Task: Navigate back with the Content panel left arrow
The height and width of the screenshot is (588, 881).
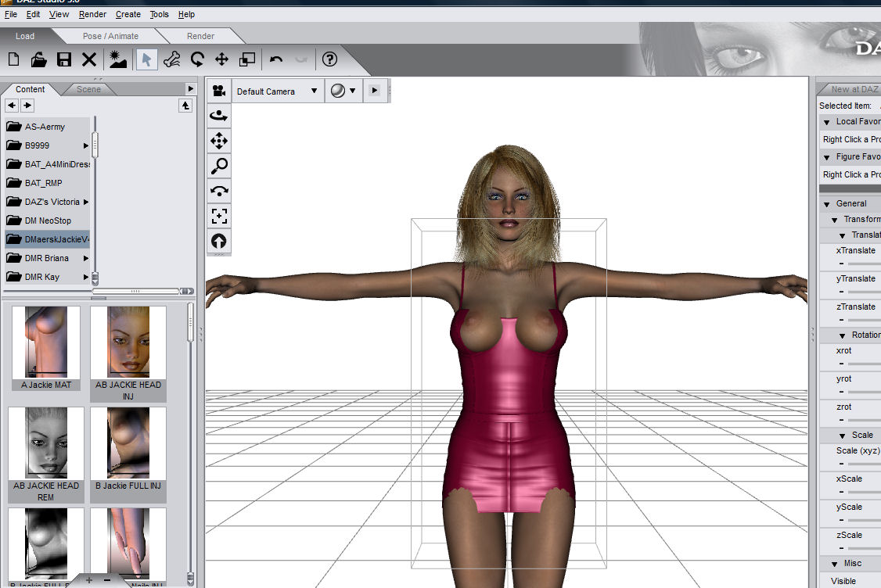Action: click(12, 106)
